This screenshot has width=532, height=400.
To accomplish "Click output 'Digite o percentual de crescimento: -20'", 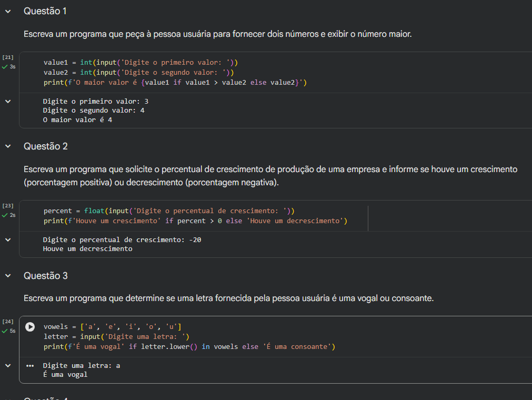I will (x=122, y=240).
